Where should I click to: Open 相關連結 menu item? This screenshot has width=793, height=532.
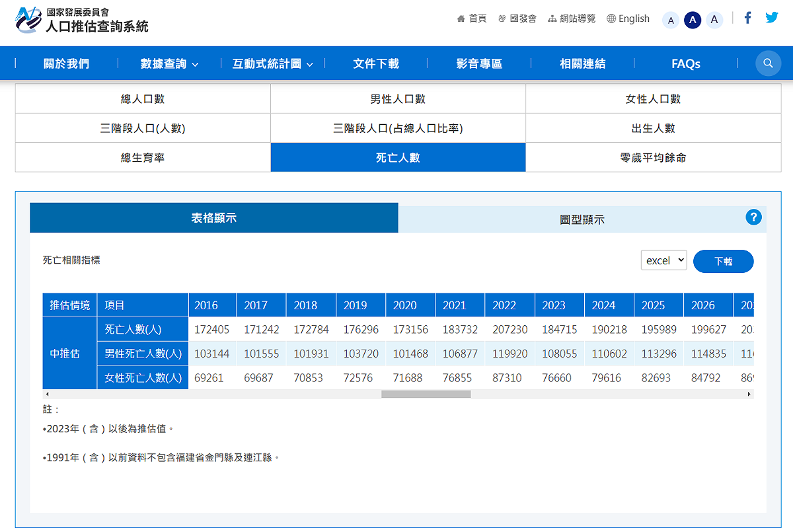point(582,63)
